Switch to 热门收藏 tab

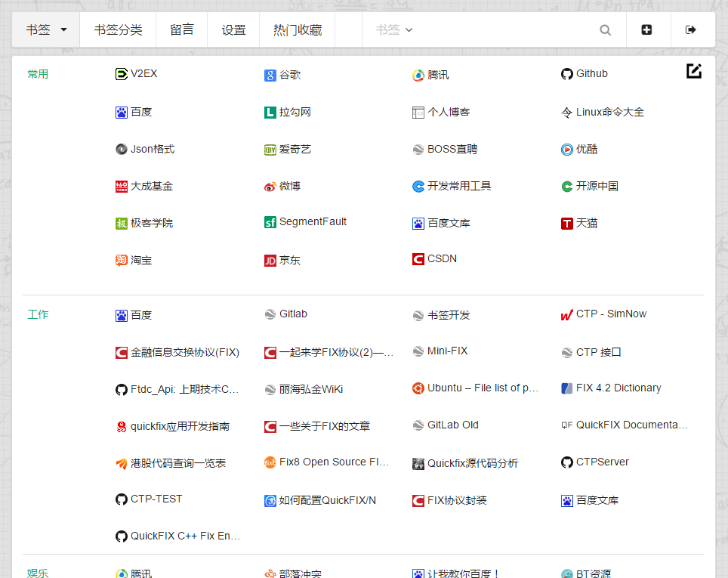coord(298,30)
